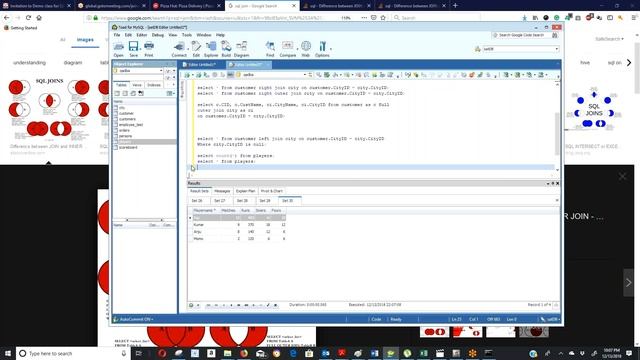The height and width of the screenshot is (360, 640).
Task: Click the 'diagram' filter chip on Google Images
Action: [x=73, y=62]
